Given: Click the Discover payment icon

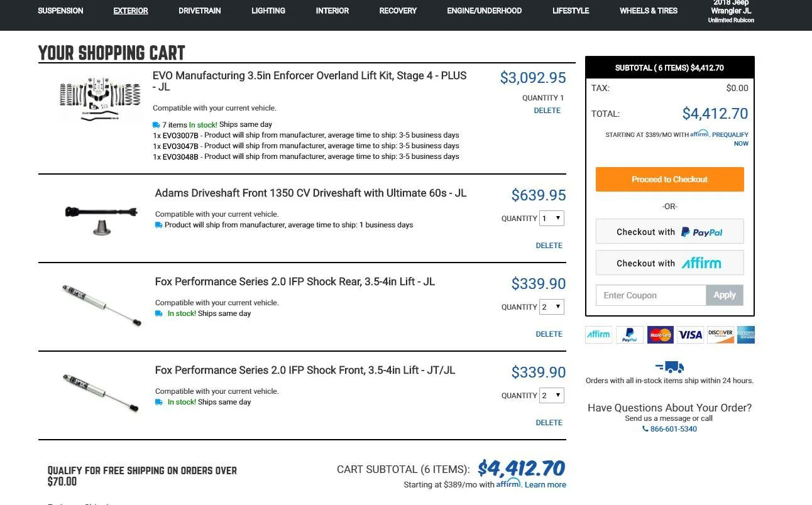Looking at the screenshot, I should pos(720,335).
